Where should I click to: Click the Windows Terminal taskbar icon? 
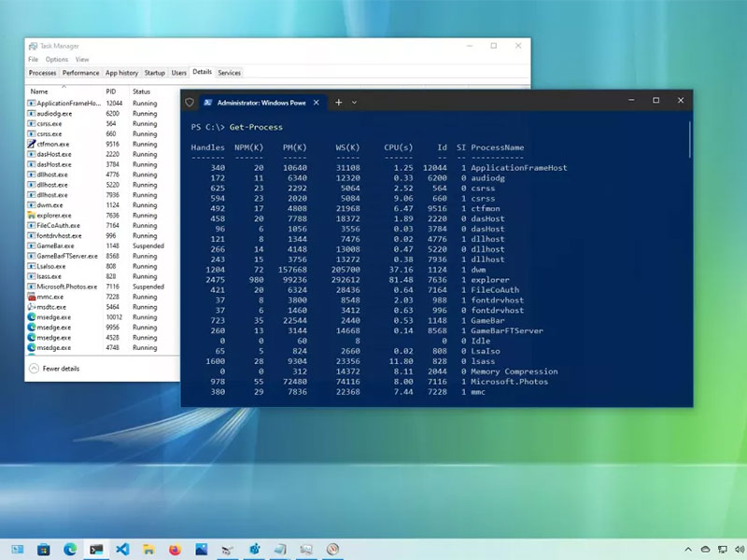(x=96, y=550)
